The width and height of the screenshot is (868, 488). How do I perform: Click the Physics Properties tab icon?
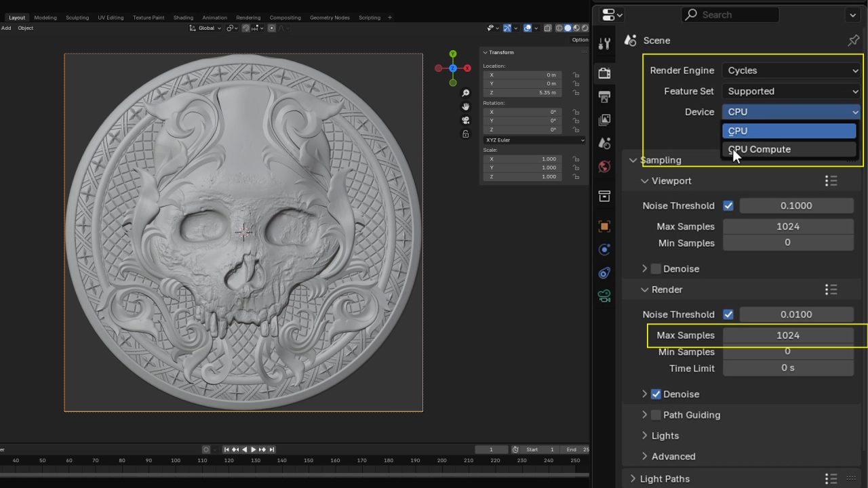click(604, 273)
